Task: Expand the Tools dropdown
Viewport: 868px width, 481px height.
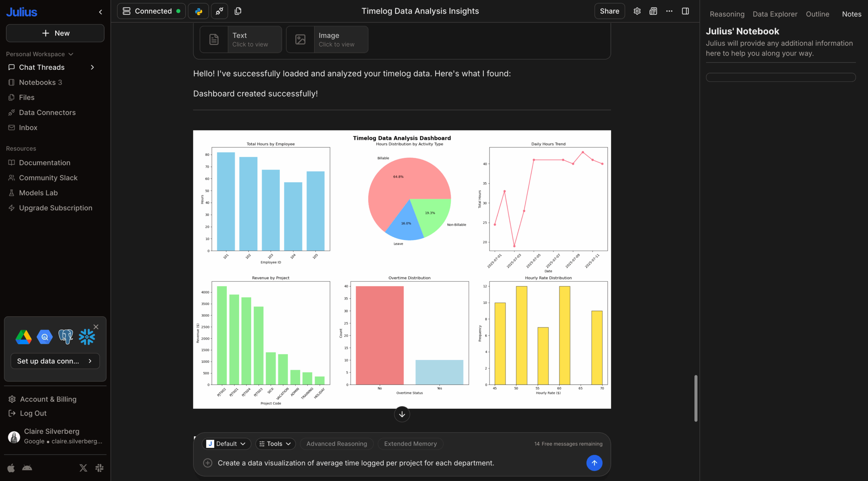Action: [275, 444]
